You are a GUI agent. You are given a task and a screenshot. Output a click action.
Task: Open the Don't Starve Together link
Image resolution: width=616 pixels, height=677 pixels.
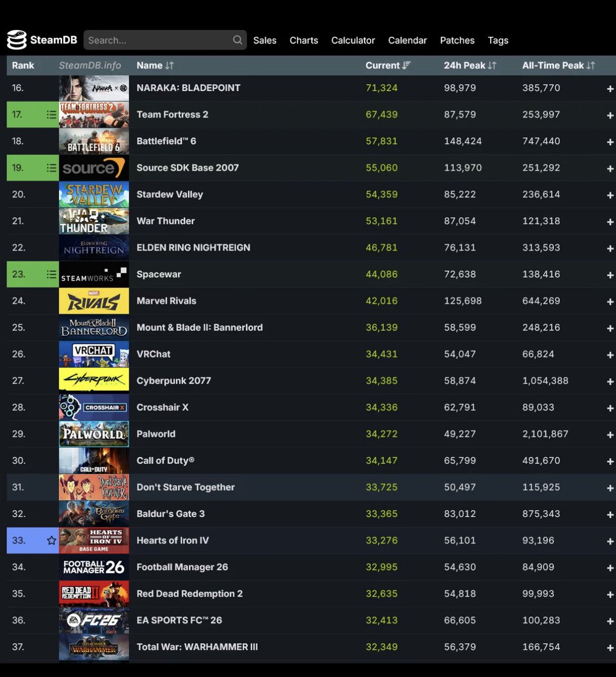(x=186, y=487)
